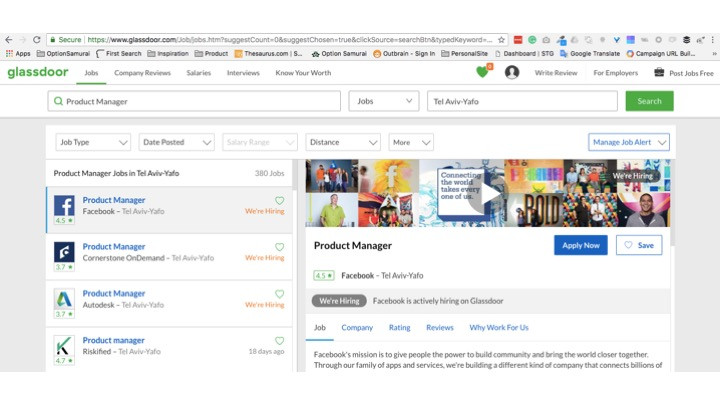Viewport: 720px width, 405px height.
Task: Click the Glassdoor logo
Action: click(x=38, y=73)
